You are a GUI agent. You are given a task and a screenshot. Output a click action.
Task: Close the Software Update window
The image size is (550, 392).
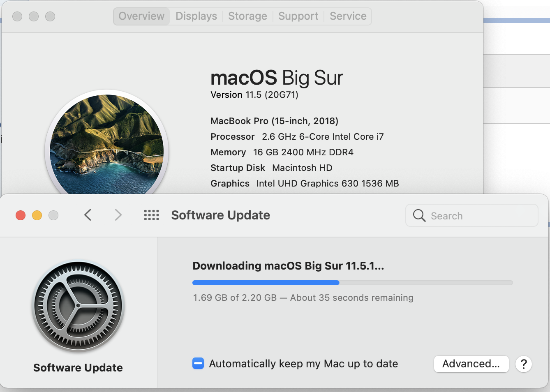tap(21, 215)
